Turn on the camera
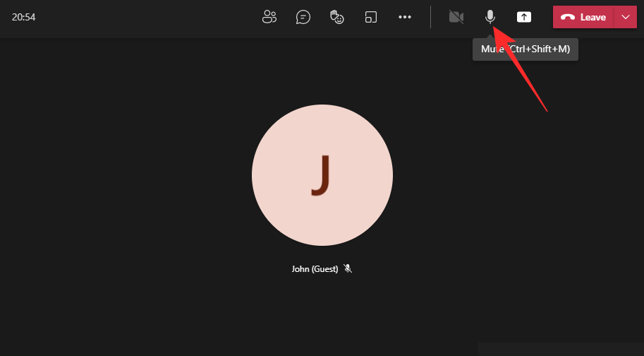The width and height of the screenshot is (644, 356). (x=456, y=17)
